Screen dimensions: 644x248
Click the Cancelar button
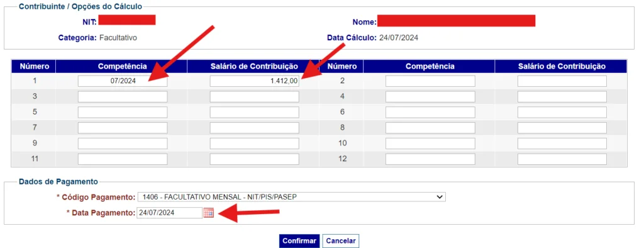point(340,241)
